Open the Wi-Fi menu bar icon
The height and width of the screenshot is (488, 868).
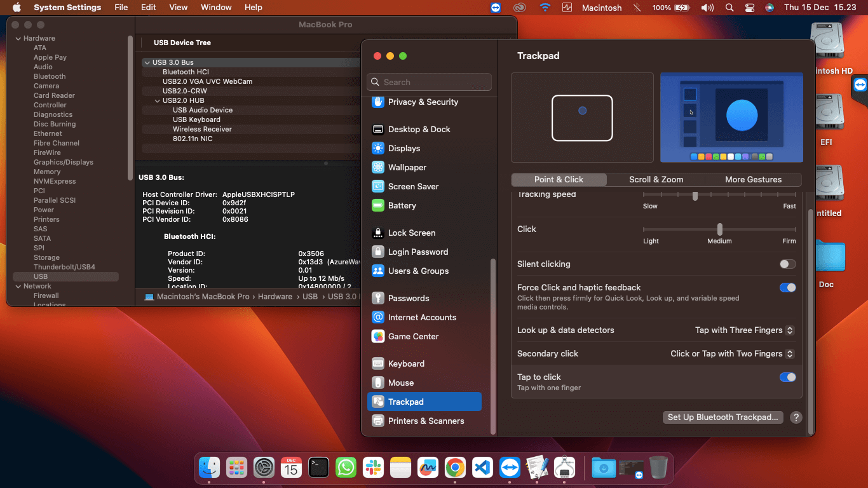(545, 8)
